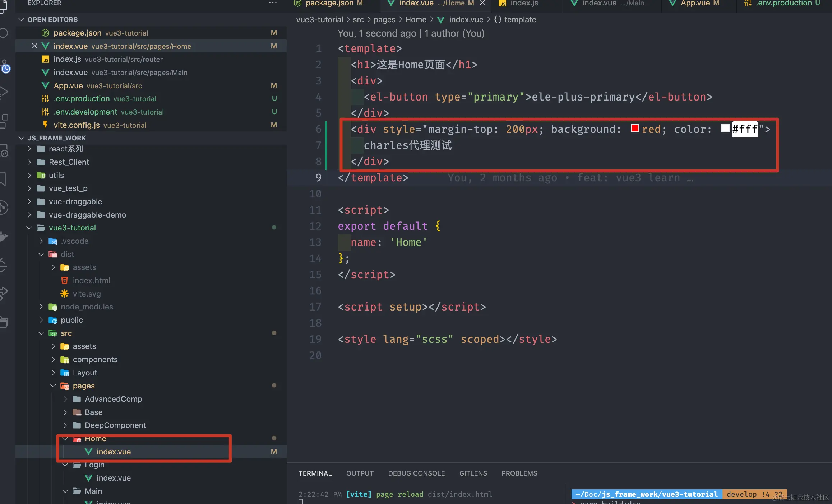Click the vite.svg asterisk file icon
This screenshot has width=832, height=504.
(64, 294)
